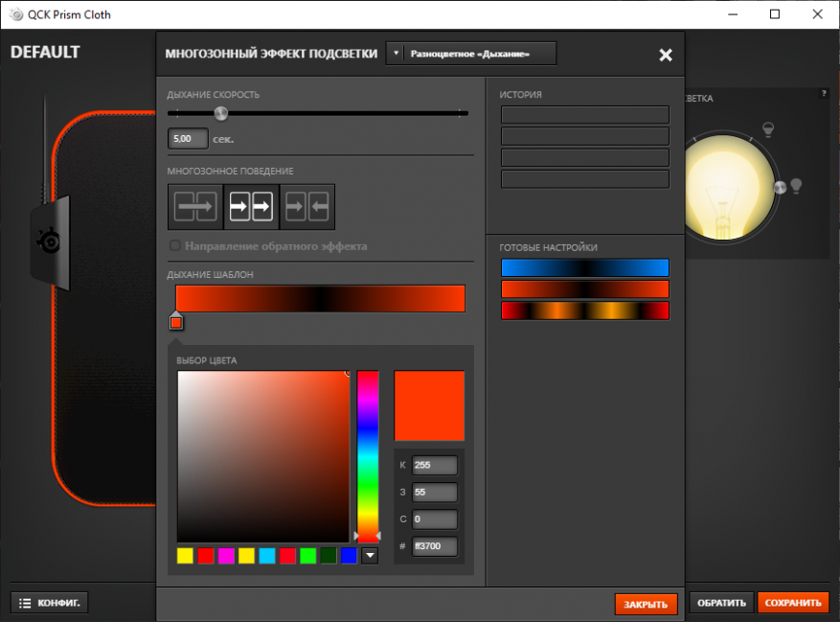This screenshot has width=840, height=622.
Task: Click the DEFAULT configuration title
Action: tap(45, 52)
